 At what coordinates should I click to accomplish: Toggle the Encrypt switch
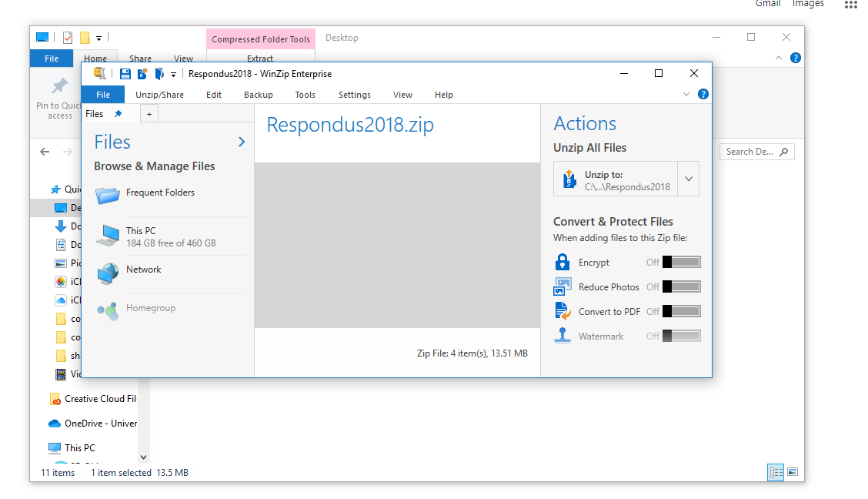tap(682, 262)
